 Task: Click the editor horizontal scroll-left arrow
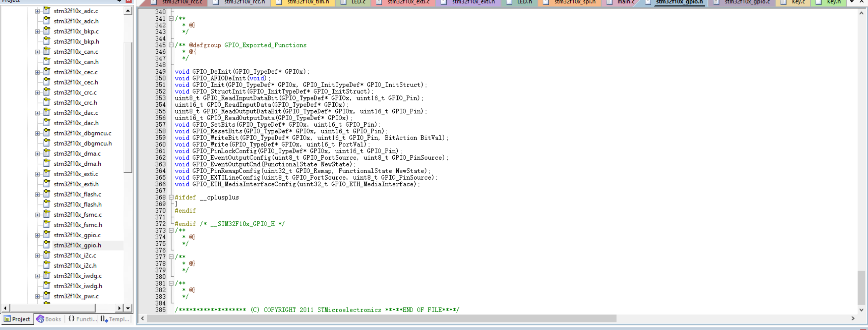click(x=142, y=318)
